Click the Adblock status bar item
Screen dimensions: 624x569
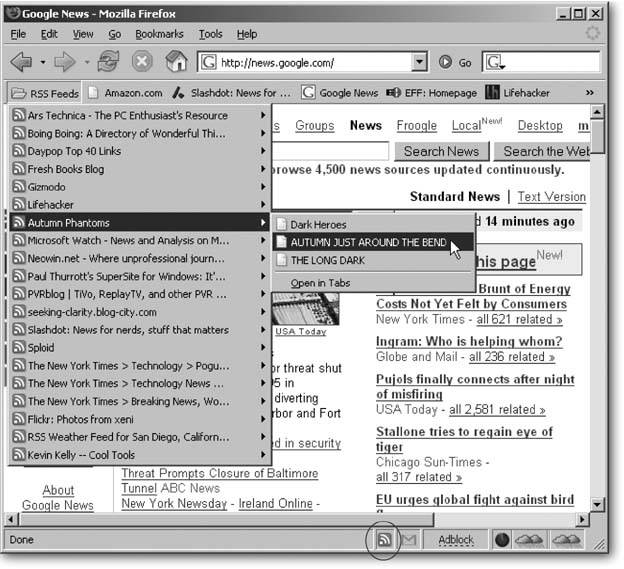(456, 540)
